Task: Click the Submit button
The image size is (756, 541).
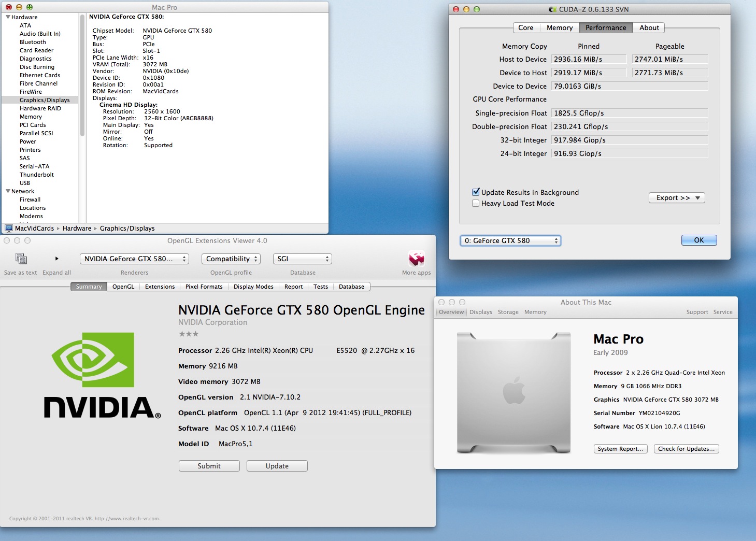Action: [x=209, y=466]
